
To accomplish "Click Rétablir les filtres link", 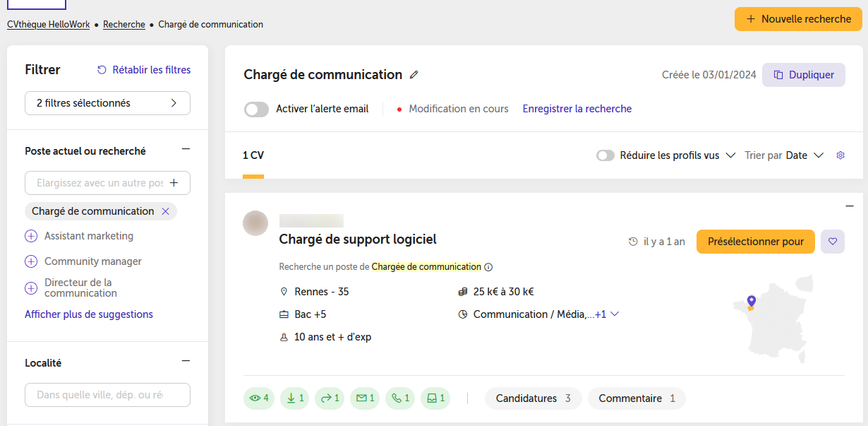I will (x=144, y=70).
